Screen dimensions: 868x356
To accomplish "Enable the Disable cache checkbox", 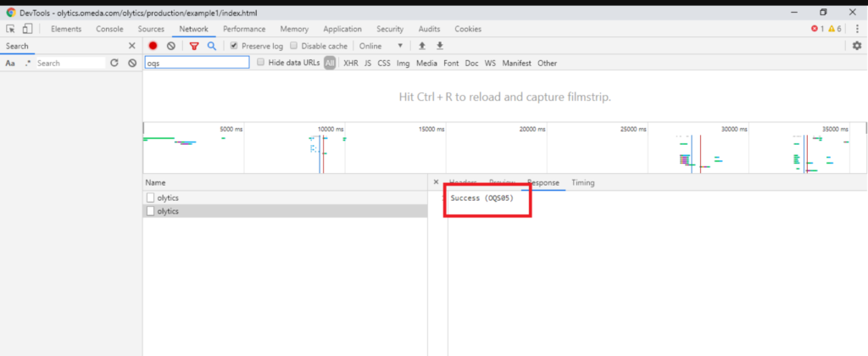I will pyautogui.click(x=294, y=46).
